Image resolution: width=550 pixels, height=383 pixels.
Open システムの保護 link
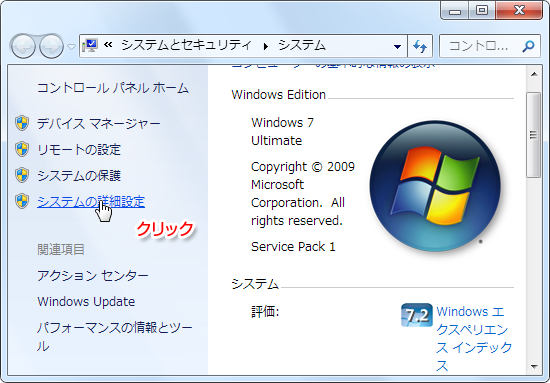[x=79, y=175]
